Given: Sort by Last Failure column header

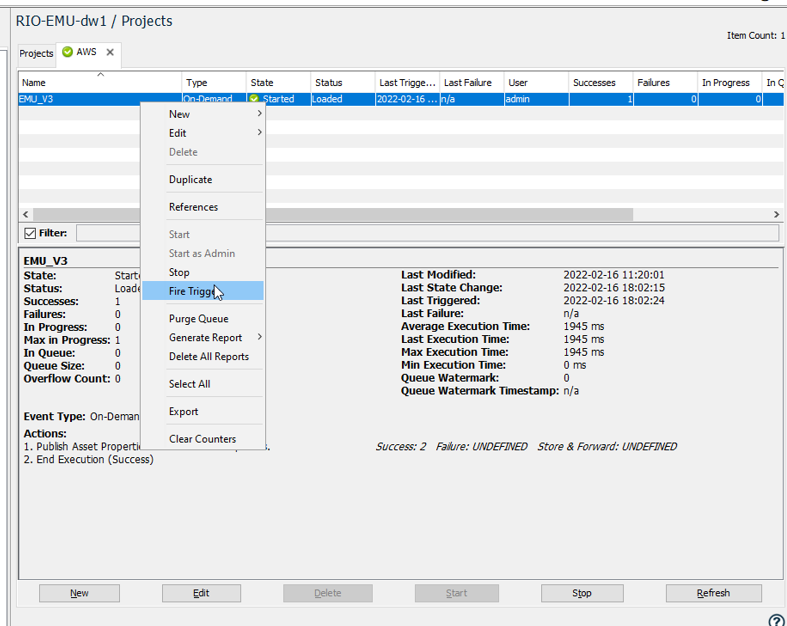Looking at the screenshot, I should pos(472,82).
